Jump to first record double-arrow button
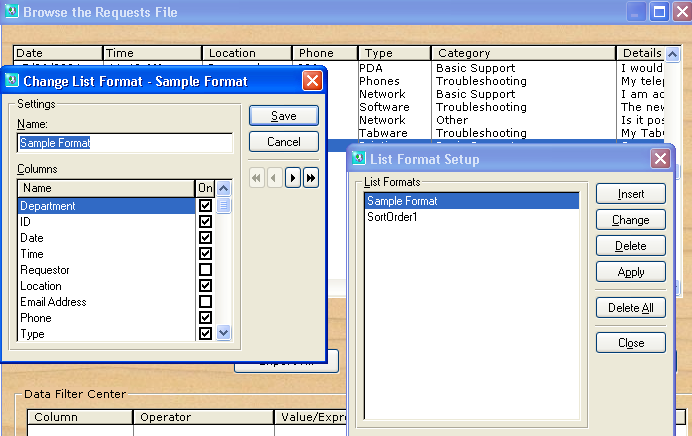692x436 pixels. (256, 178)
